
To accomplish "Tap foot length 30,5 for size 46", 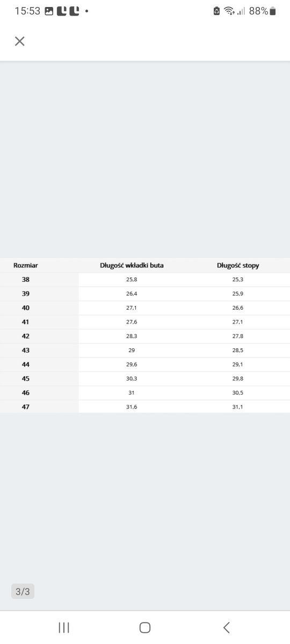I will (238, 393).
